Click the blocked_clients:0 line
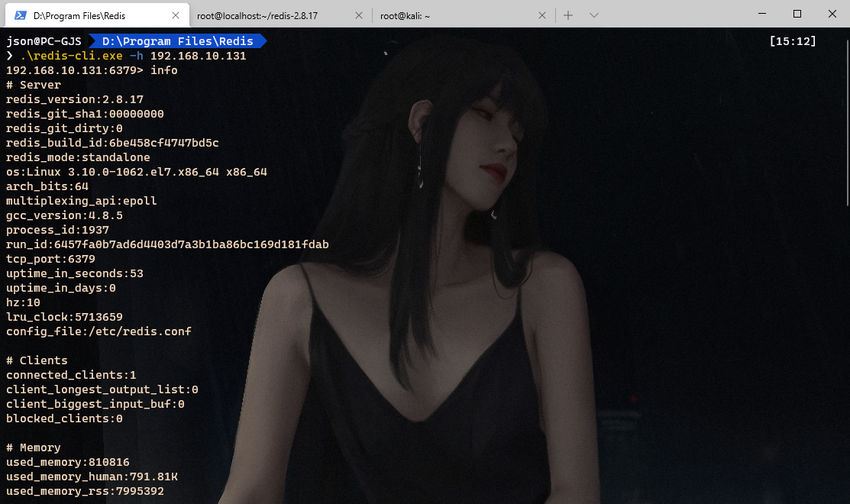 (64, 419)
